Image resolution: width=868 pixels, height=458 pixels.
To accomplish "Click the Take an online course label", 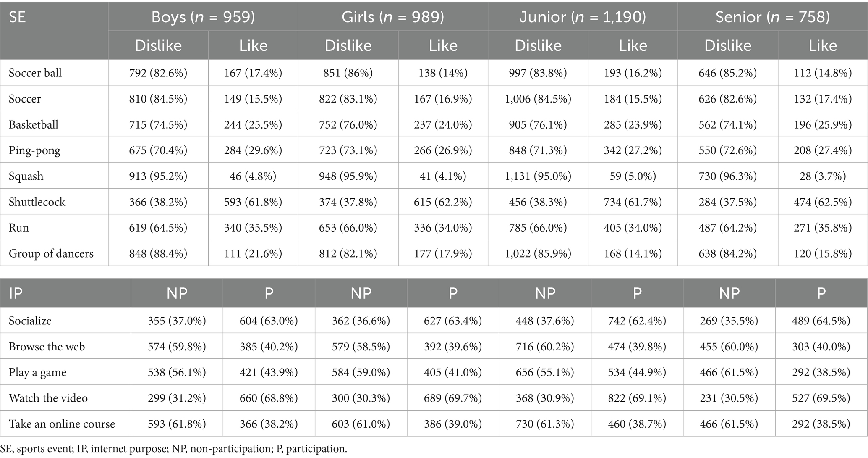I will [62, 424].
